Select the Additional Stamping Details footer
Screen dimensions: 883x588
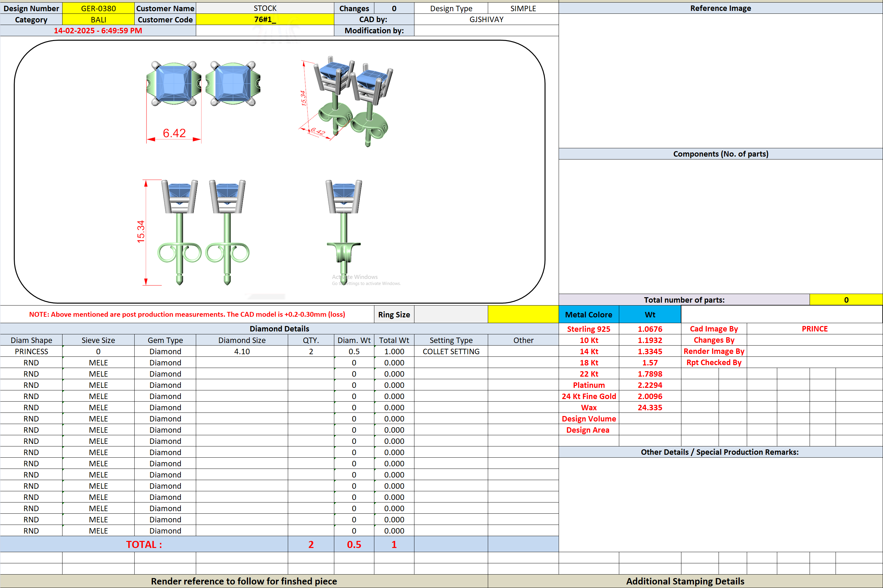coord(685,581)
